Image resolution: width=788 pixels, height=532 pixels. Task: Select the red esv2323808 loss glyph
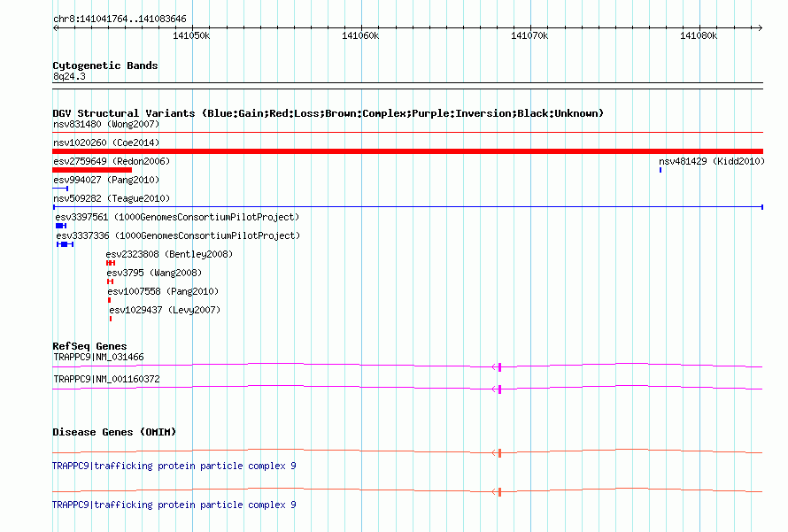111,263
